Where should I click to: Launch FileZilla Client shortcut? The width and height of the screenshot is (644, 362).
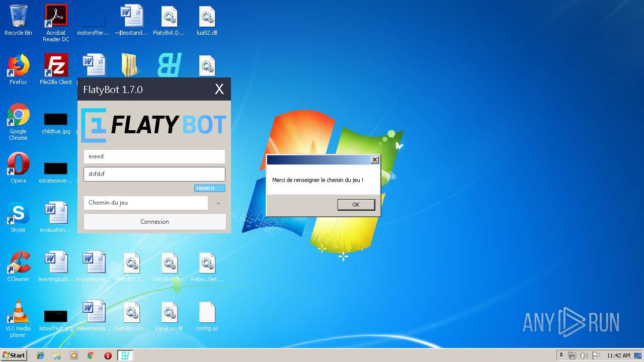pos(56,69)
